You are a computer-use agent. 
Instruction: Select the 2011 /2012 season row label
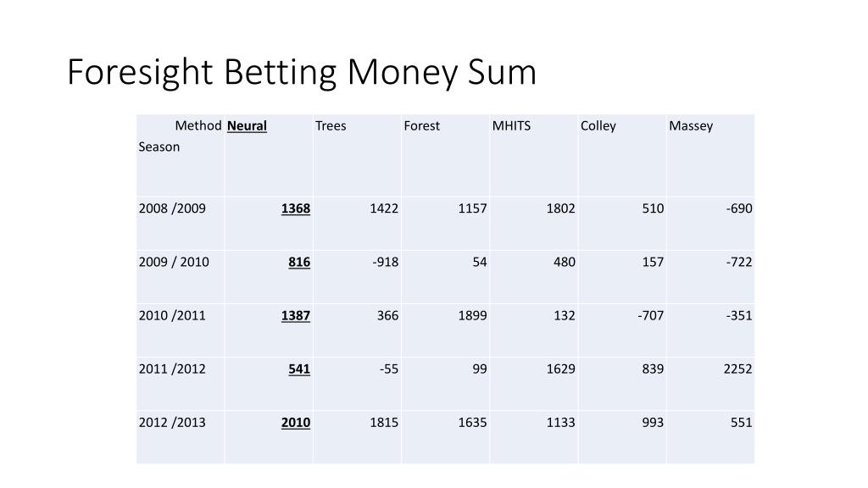click(x=172, y=369)
